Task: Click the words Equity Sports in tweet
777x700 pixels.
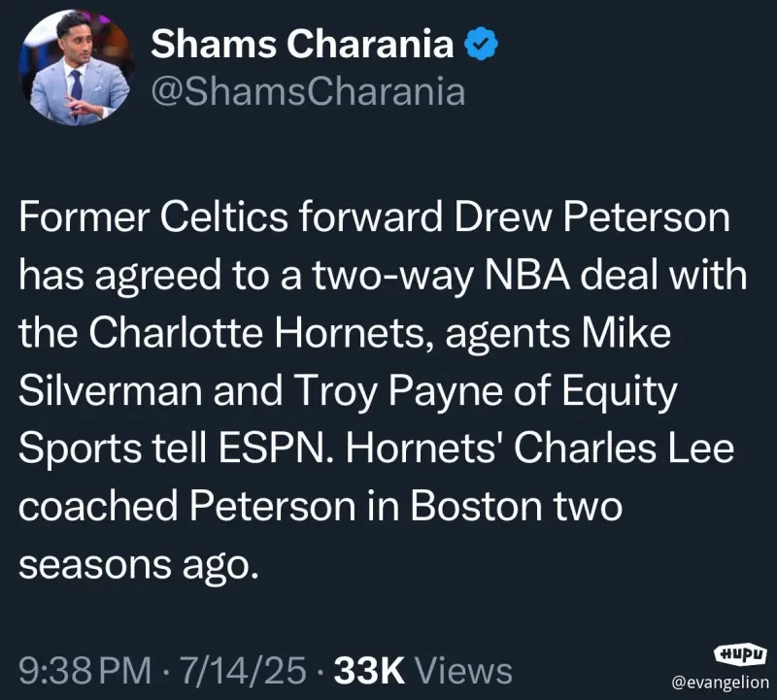Action: 348,420
